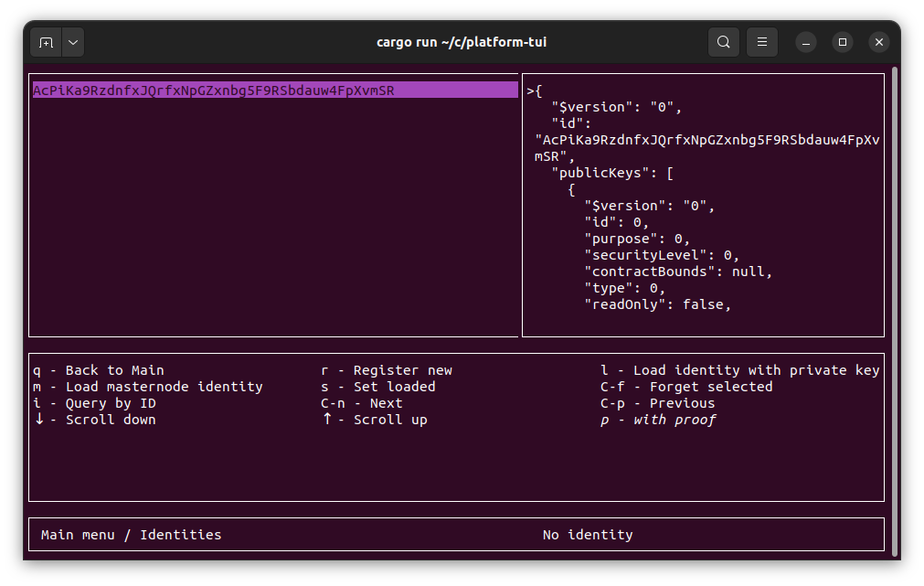
Task: Click '↑ - Scroll up' entry
Action: click(374, 420)
